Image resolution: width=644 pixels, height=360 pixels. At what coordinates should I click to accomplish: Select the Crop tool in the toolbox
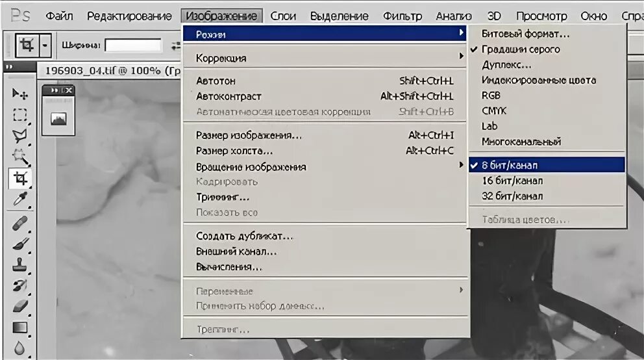(x=19, y=178)
